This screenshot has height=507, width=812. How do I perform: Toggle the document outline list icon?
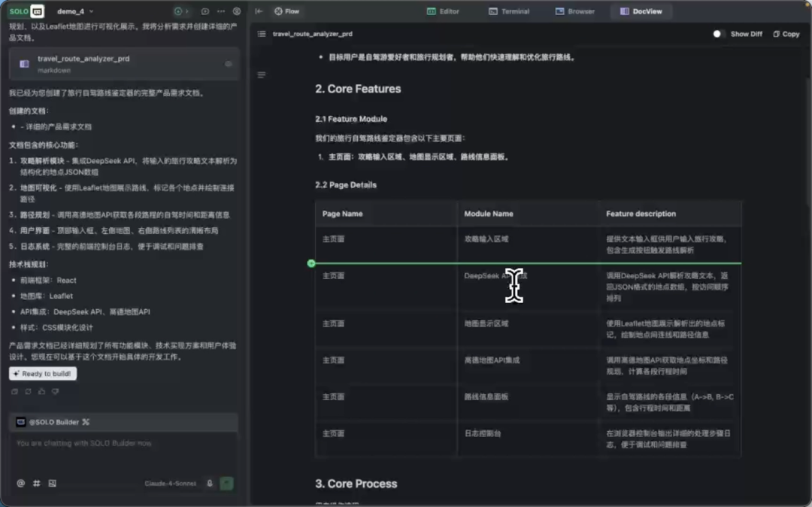[262, 34]
